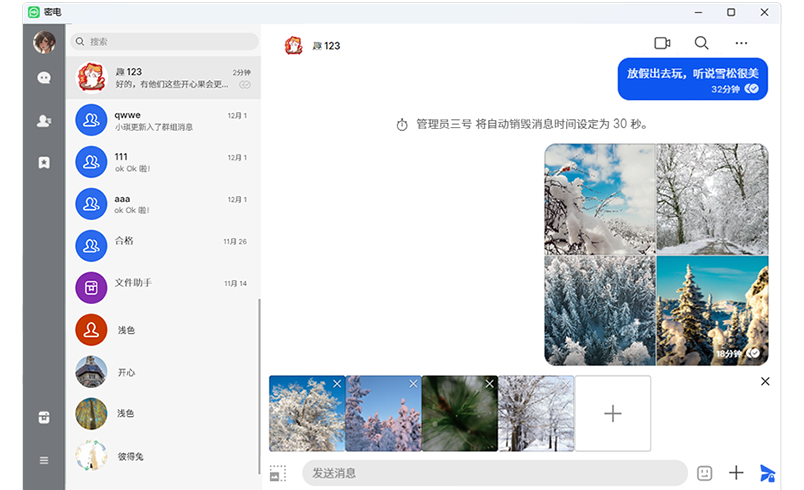
Task: Click the 发送消息 message input box
Action: (x=493, y=473)
